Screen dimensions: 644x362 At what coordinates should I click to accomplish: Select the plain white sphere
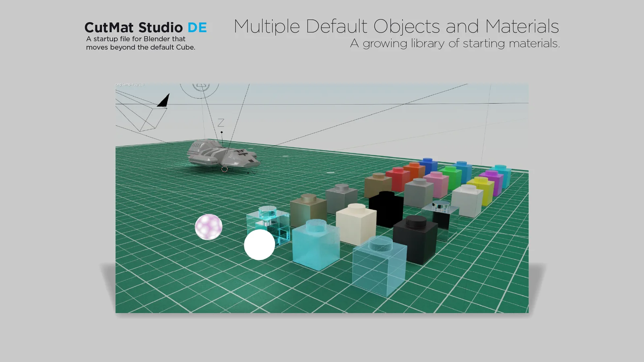259,245
